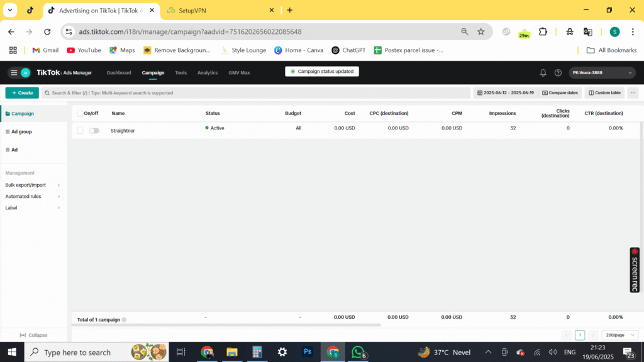
Task: Click the info icon beside Total of 1 campaign
Action: click(124, 320)
